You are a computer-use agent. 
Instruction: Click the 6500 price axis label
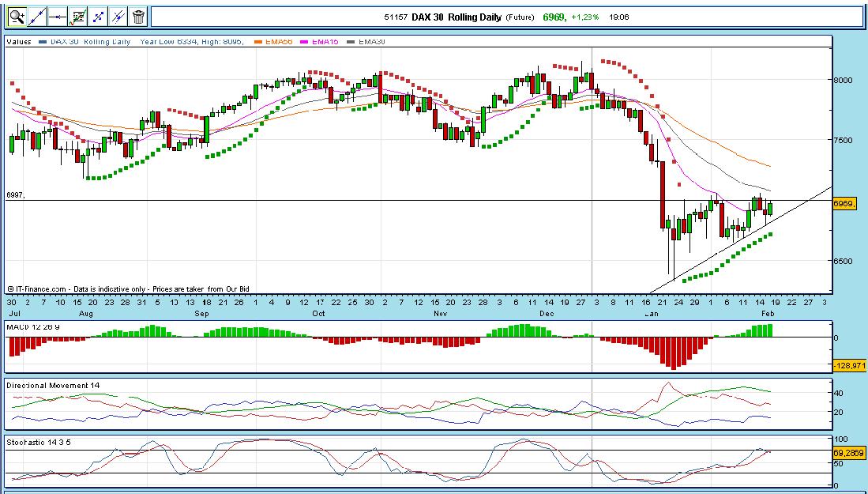pyautogui.click(x=843, y=261)
